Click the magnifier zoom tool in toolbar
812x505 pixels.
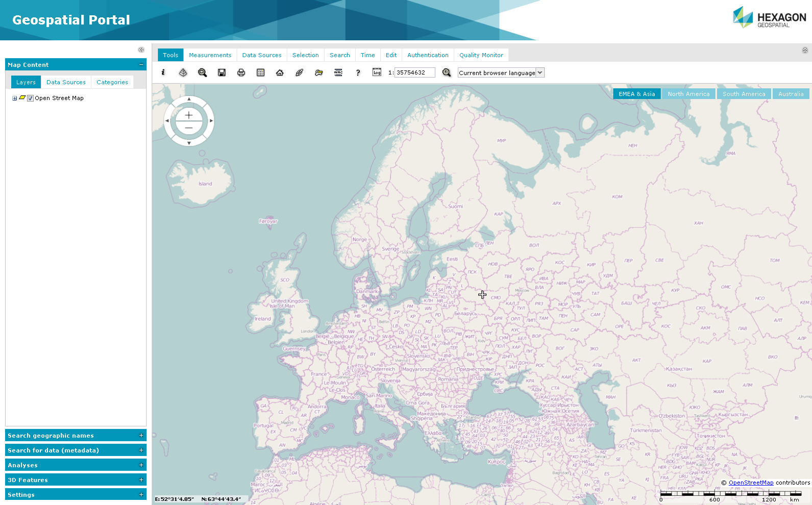203,72
